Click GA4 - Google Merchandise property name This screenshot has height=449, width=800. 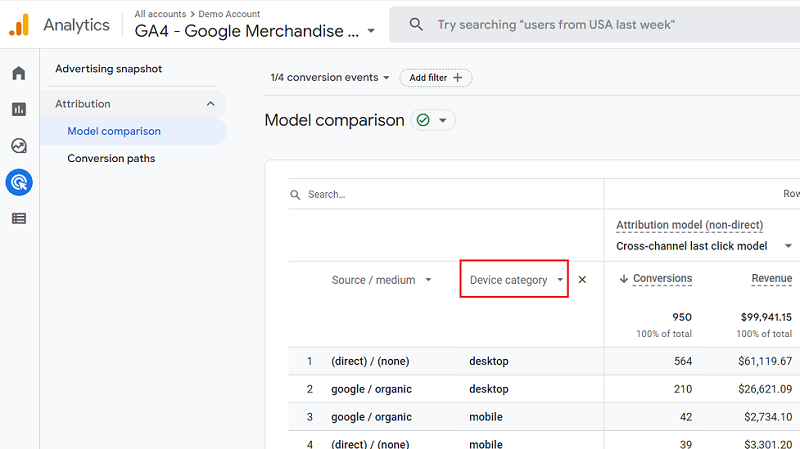coord(246,31)
